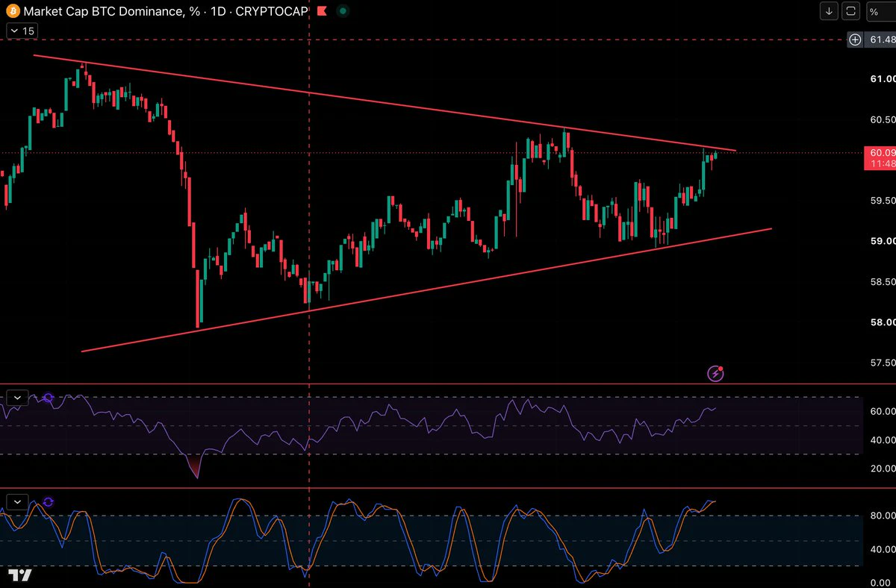Screen dimensions: 896x588
Task: Click the purple refresh icon in stochastic pane
Action: pos(49,502)
